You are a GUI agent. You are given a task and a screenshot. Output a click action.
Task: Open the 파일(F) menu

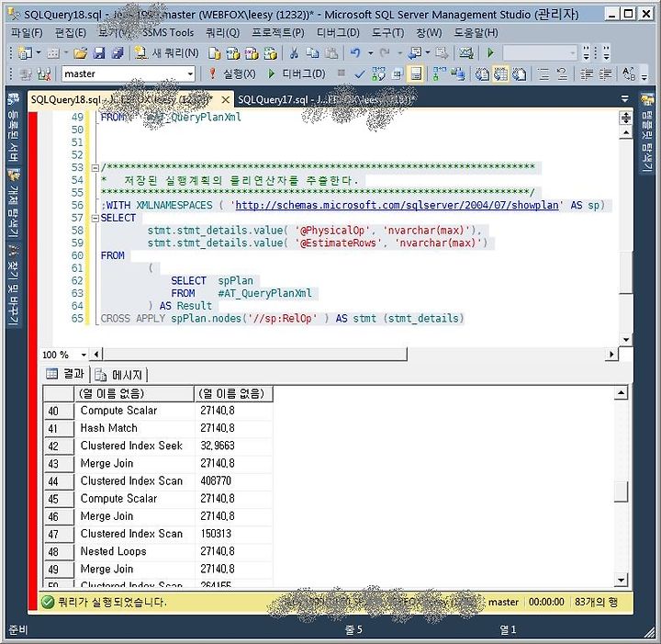tap(27, 33)
